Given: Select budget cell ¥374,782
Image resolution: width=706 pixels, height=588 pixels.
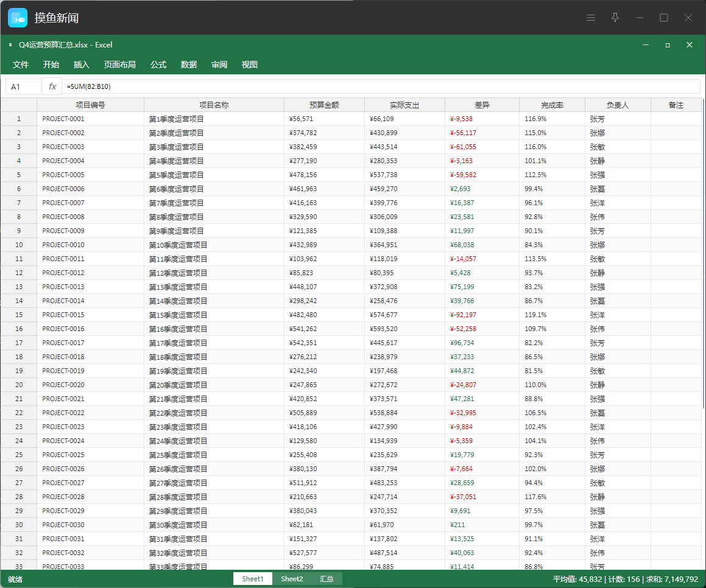Looking at the screenshot, I should [x=324, y=133].
